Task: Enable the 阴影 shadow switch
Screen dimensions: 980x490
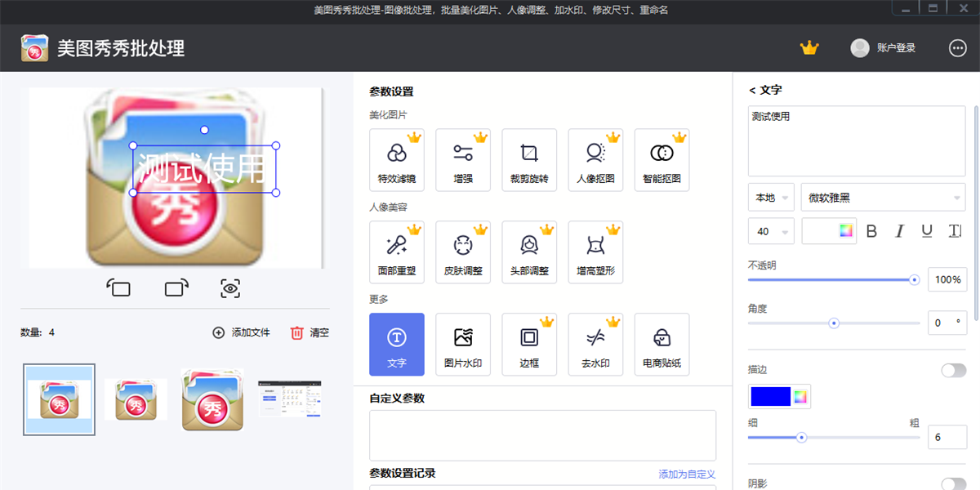Action: (x=953, y=484)
